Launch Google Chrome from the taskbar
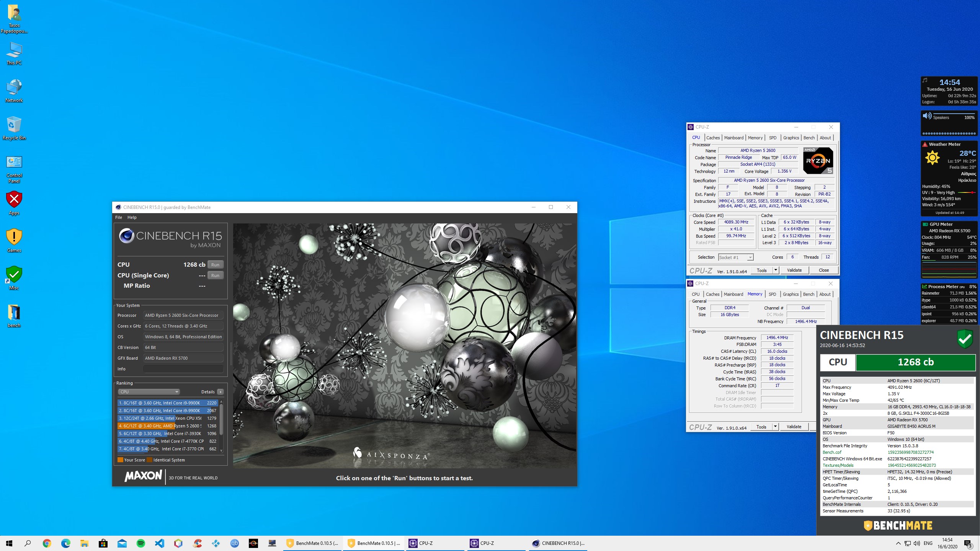Viewport: 980px width, 551px height. tap(47, 543)
